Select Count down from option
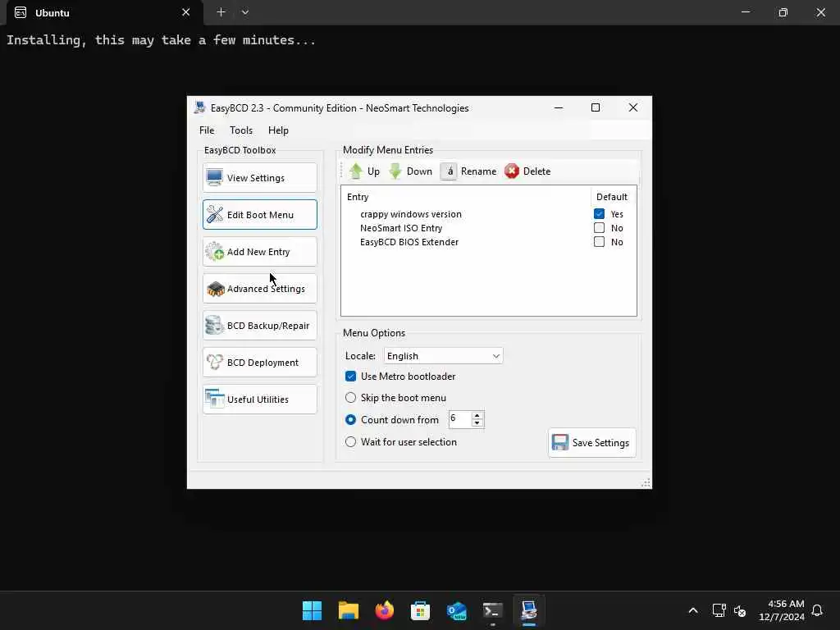This screenshot has height=630, width=840. (x=350, y=419)
